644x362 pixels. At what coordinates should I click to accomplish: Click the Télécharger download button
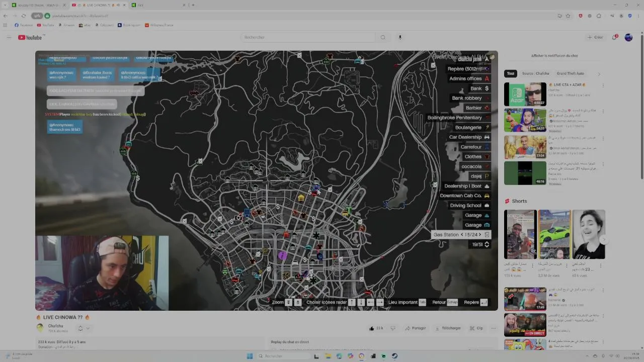point(448,328)
